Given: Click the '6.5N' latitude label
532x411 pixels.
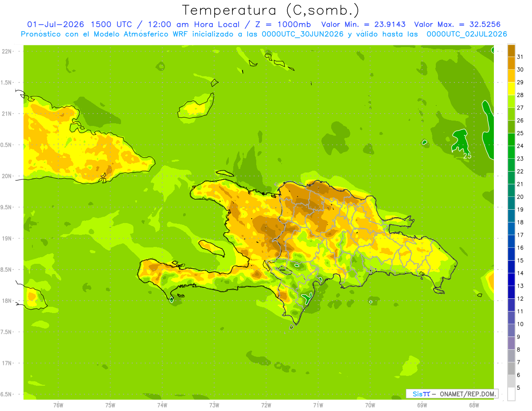Looking at the screenshot, I should (7, 394).
